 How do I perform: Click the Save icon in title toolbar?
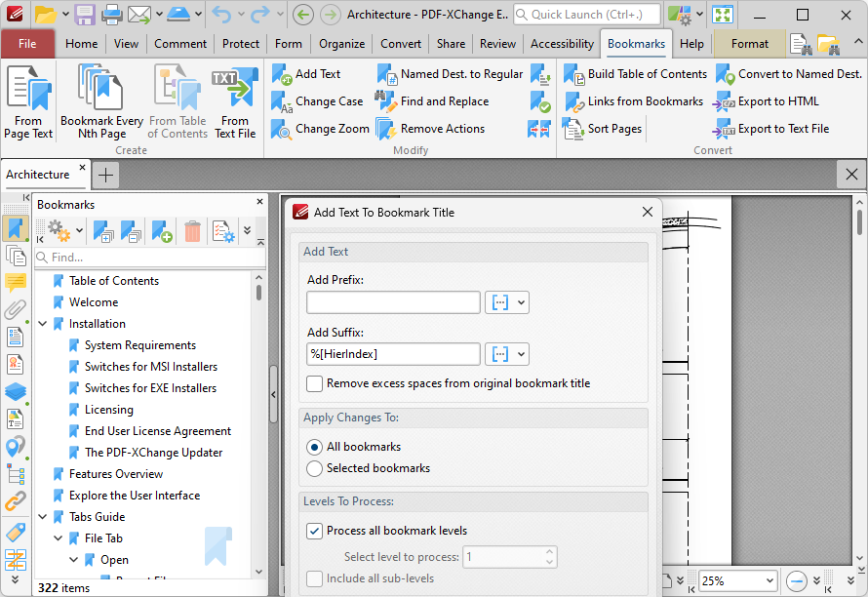tap(85, 15)
